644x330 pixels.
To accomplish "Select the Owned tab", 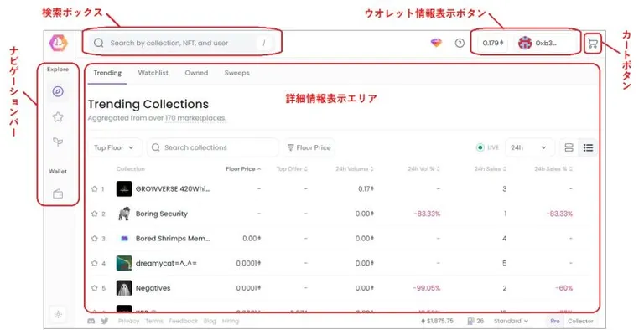I will [x=196, y=73].
